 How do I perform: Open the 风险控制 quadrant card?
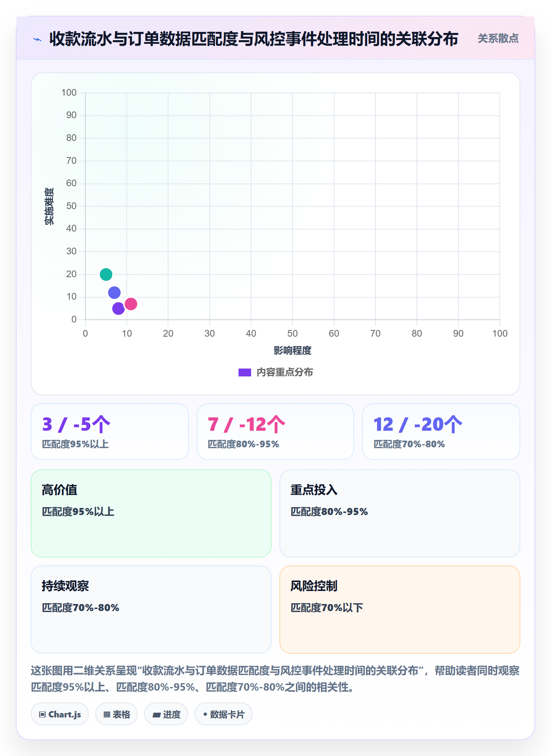click(x=400, y=610)
